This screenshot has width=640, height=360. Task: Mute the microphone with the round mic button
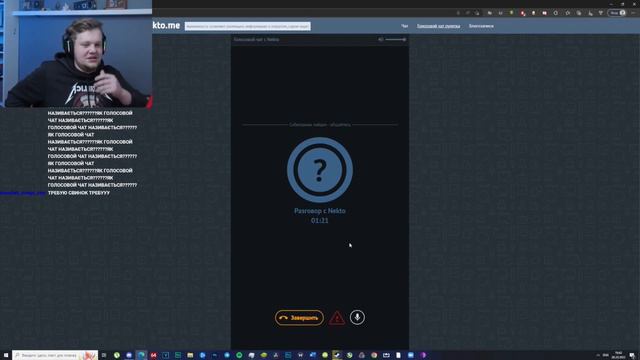tap(357, 317)
